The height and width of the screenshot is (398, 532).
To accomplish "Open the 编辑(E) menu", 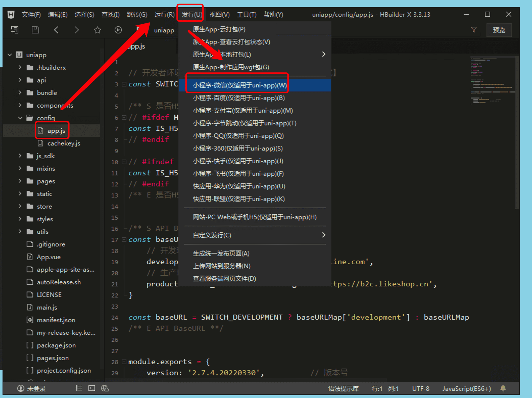I will pos(58,14).
